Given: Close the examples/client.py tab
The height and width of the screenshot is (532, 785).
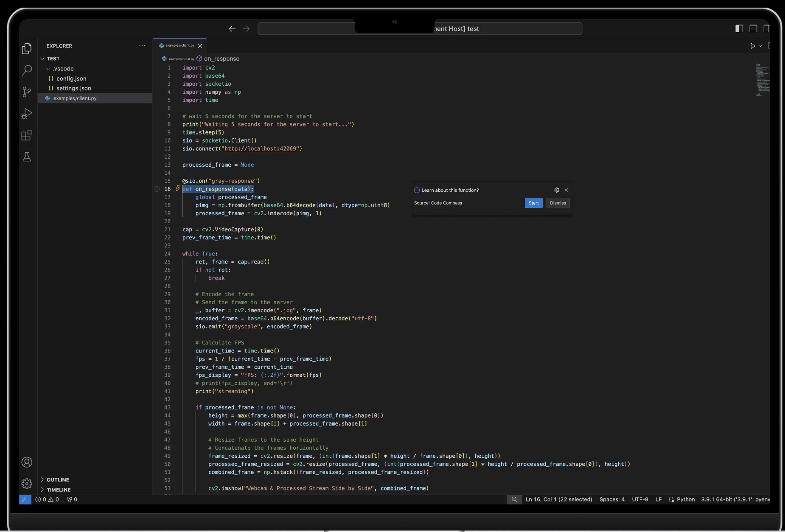Looking at the screenshot, I should click(x=200, y=46).
